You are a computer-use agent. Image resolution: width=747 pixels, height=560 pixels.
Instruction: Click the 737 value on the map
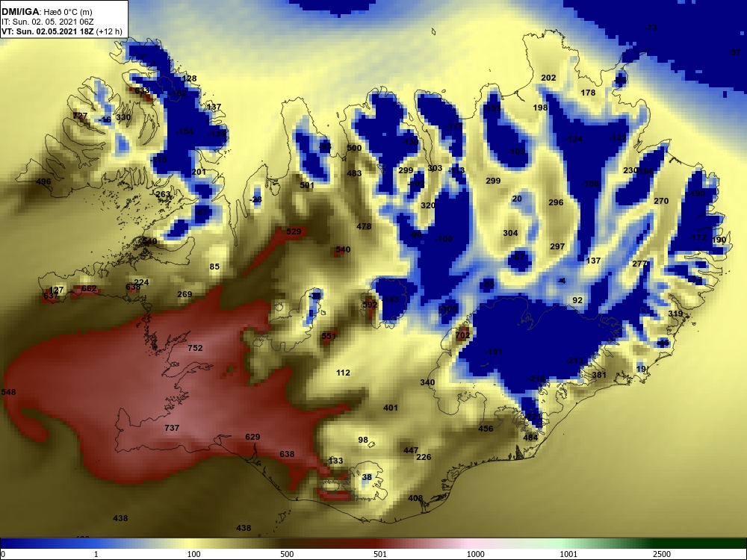point(172,428)
